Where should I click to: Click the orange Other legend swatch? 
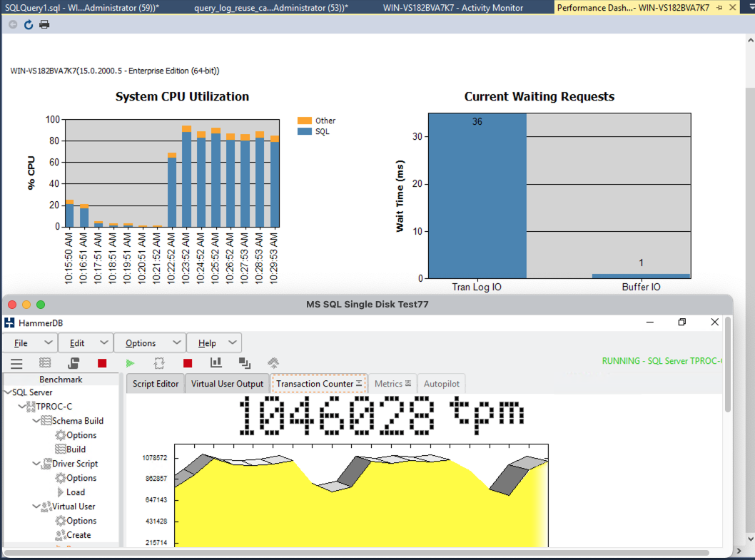(x=304, y=121)
